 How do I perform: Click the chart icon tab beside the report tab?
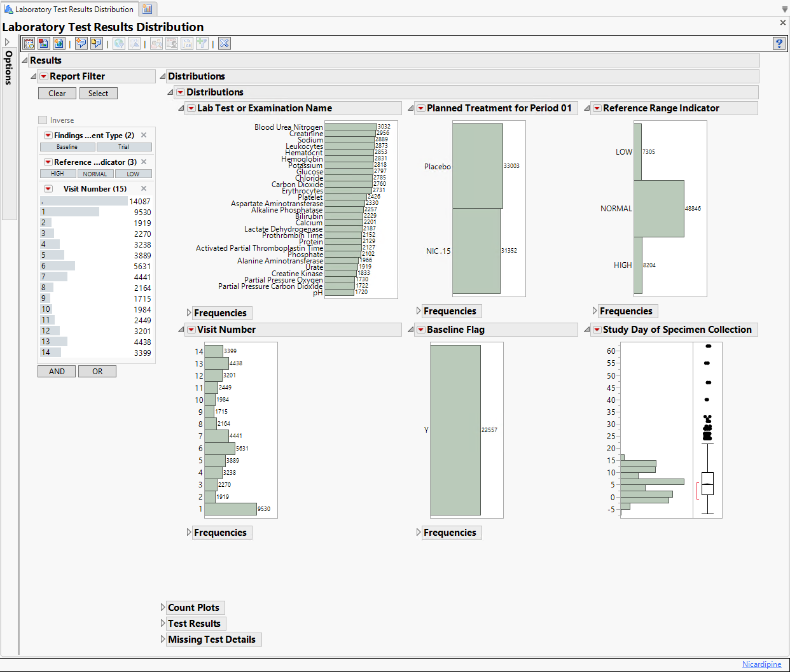coord(148,9)
